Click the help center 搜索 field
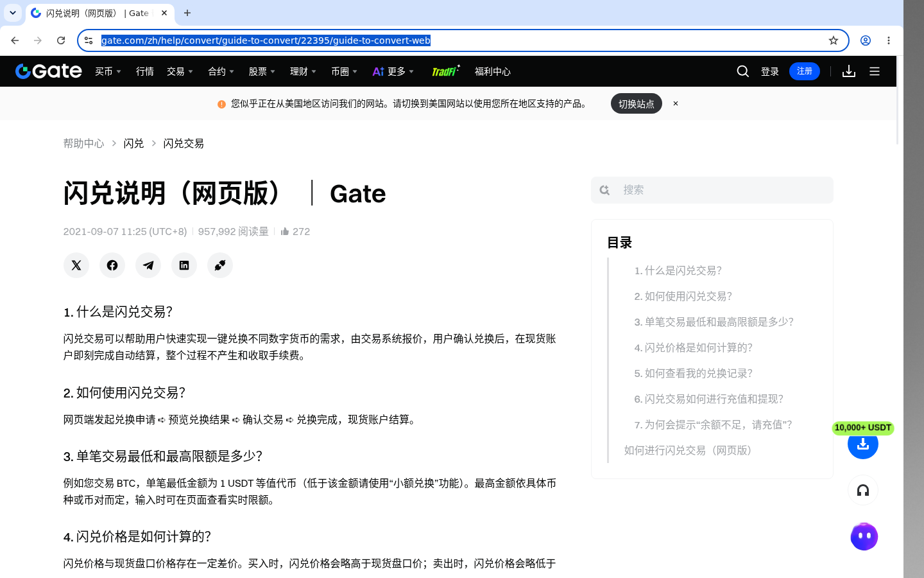 click(x=712, y=190)
